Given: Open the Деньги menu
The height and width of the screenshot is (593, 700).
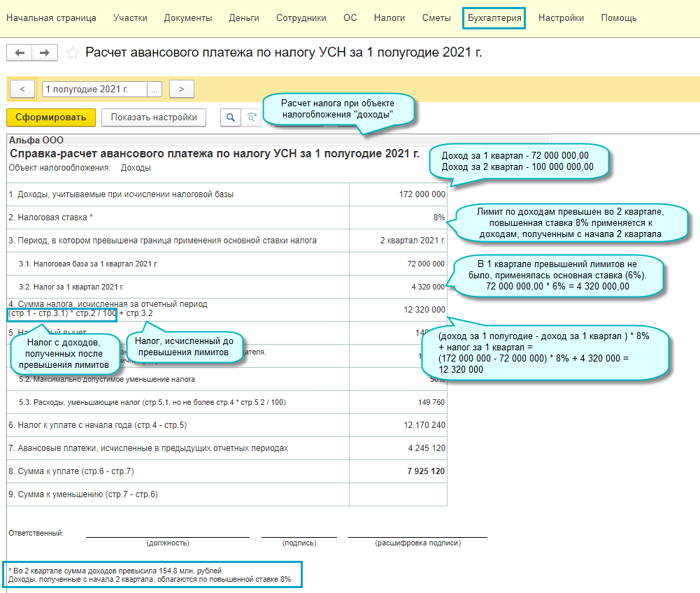Looking at the screenshot, I should tap(244, 18).
